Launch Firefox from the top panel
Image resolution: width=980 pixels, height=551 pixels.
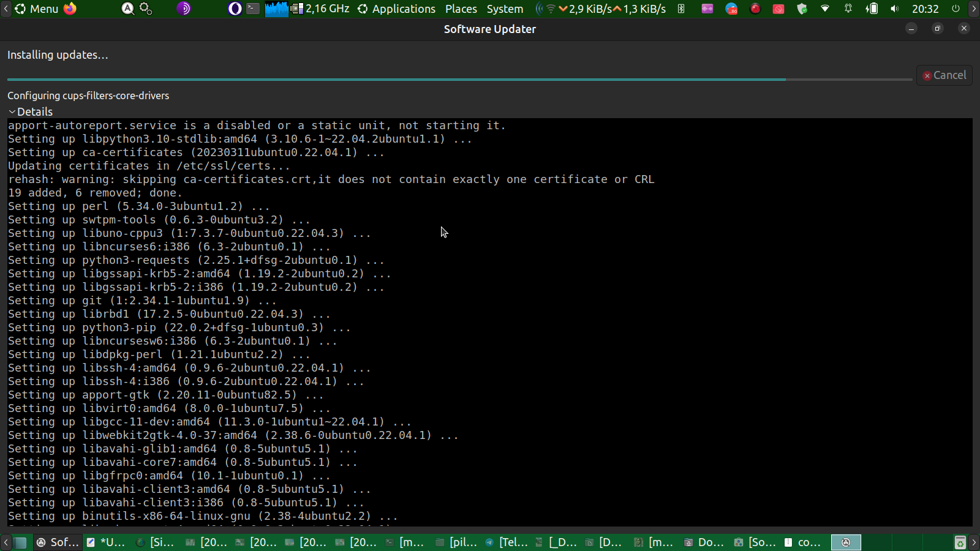(70, 9)
